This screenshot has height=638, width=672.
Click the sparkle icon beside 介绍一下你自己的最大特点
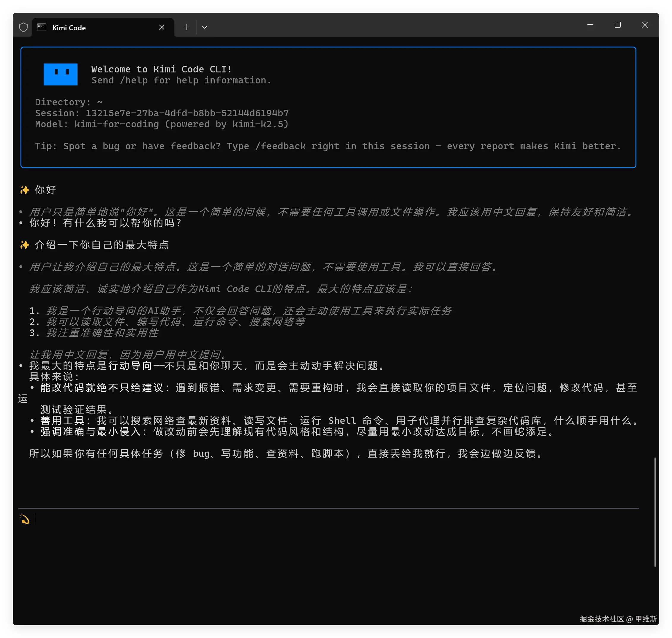(24, 245)
